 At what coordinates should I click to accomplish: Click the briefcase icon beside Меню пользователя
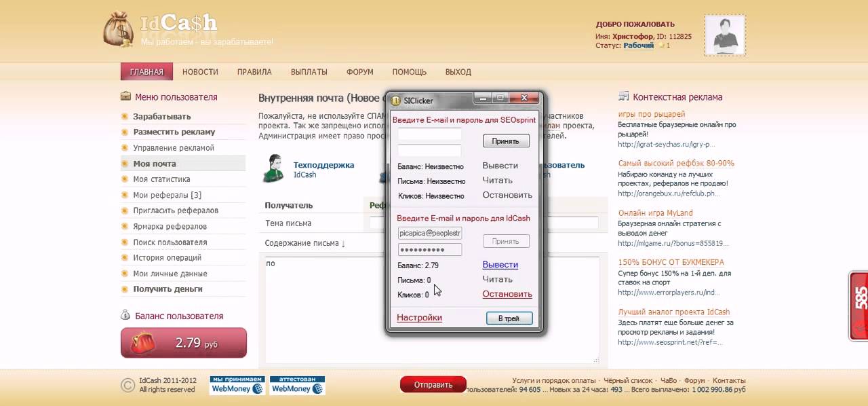[x=125, y=96]
